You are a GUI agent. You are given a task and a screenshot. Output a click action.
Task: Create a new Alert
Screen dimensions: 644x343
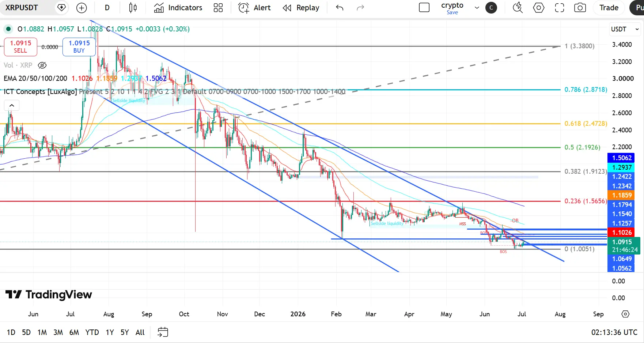coord(254,8)
